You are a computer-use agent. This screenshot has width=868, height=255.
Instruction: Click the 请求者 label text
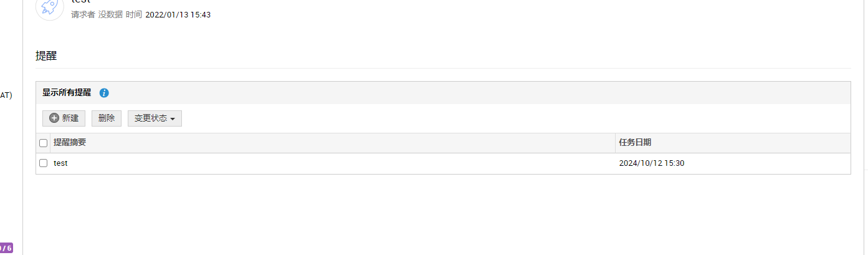pyautogui.click(x=83, y=14)
